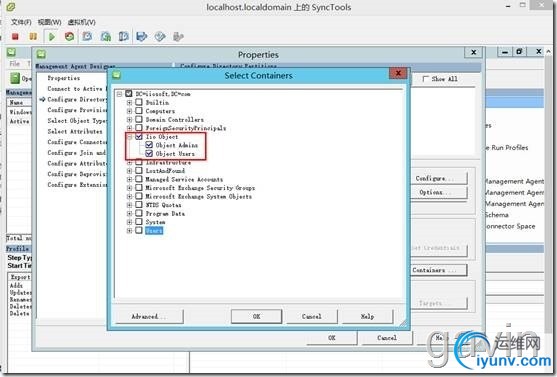Click the revert snapshot toolbar icon
557x377 pixels.
tap(106, 36)
